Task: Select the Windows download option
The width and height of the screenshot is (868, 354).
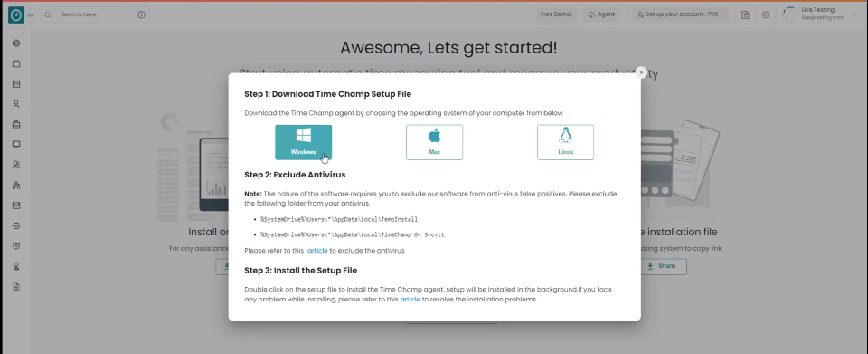Action: coord(303,142)
